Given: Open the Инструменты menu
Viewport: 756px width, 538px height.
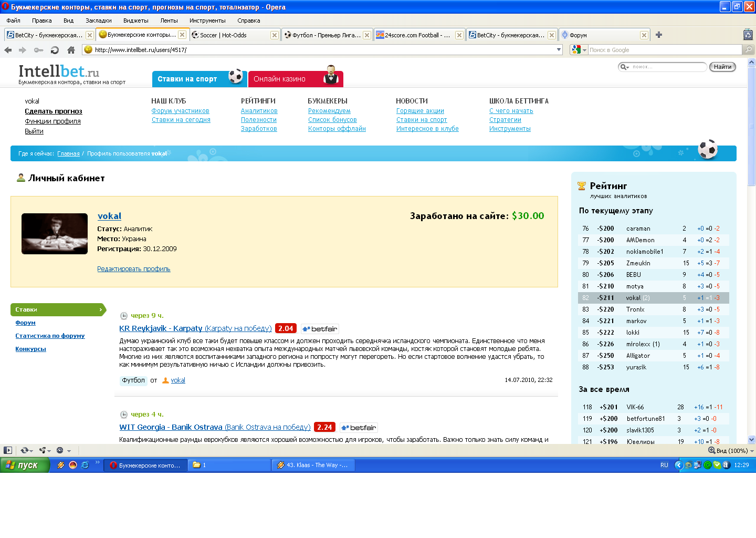Looking at the screenshot, I should [x=207, y=20].
